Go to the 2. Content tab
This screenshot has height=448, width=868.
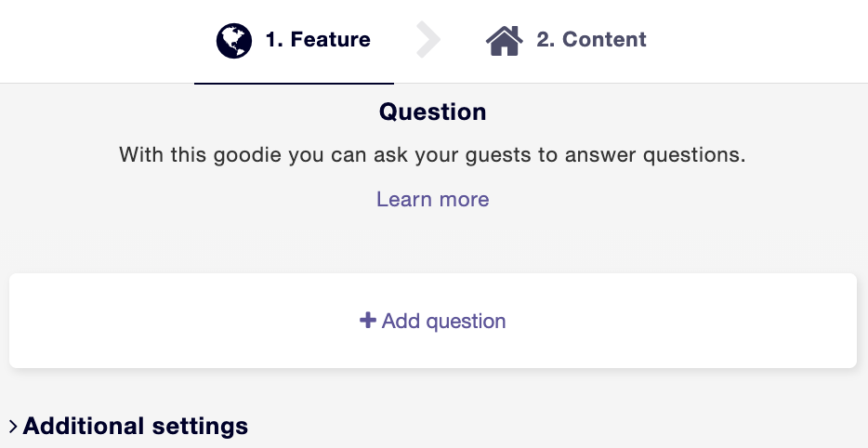[x=566, y=42]
